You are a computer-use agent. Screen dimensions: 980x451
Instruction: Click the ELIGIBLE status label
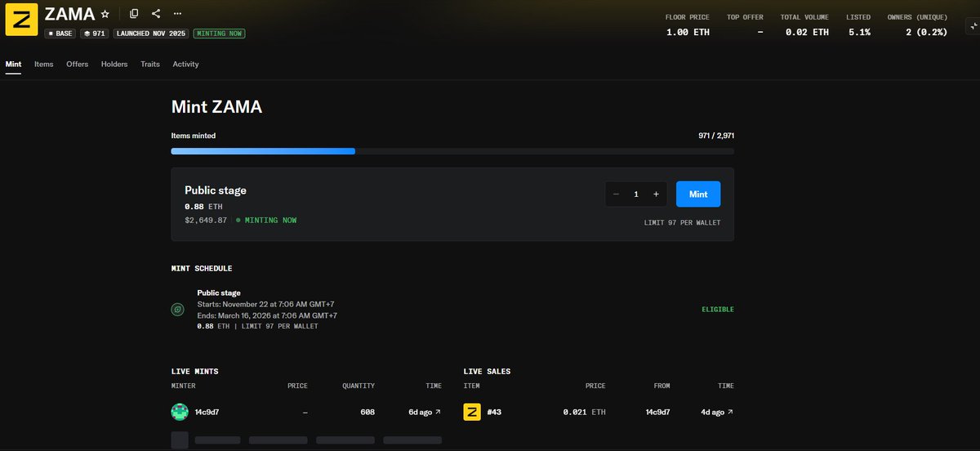[718, 310]
